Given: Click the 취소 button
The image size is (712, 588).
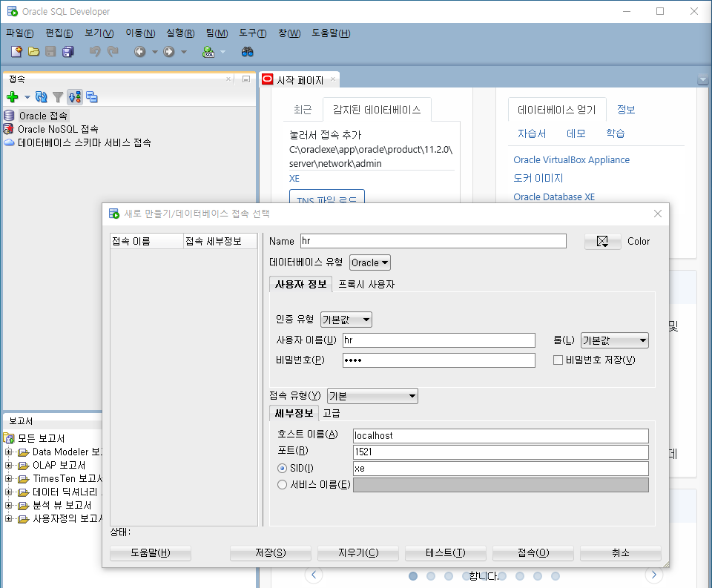Looking at the screenshot, I should (621, 552).
